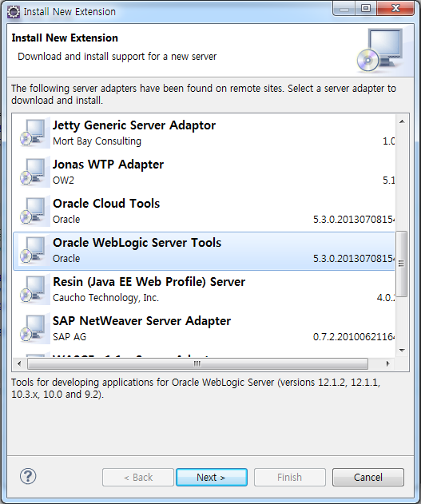Click the disabled Back button

(138, 477)
